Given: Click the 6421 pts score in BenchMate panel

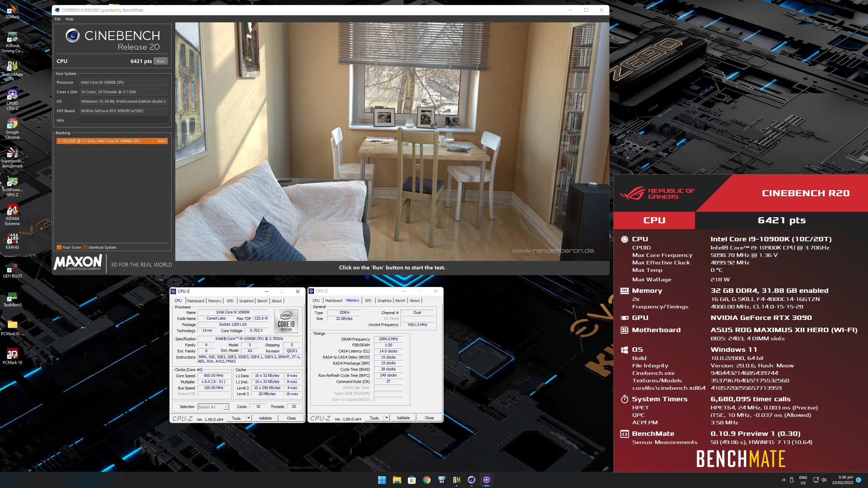Looking at the screenshot, I should coord(782,220).
